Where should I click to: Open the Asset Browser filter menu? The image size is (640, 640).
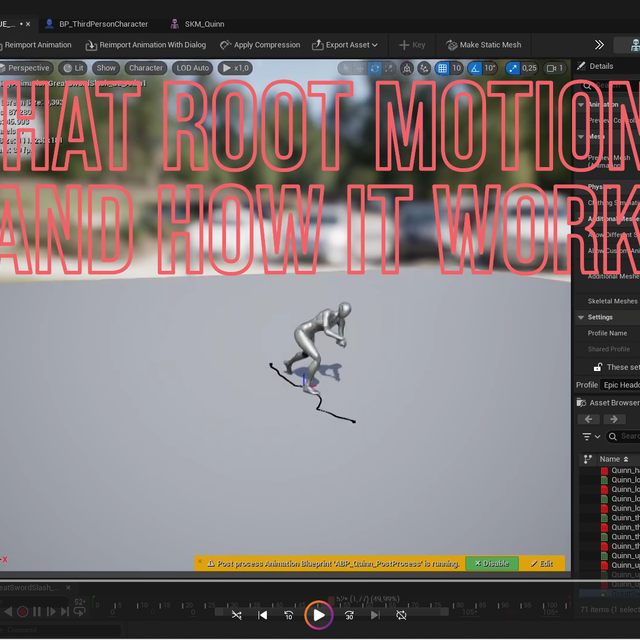click(x=591, y=437)
